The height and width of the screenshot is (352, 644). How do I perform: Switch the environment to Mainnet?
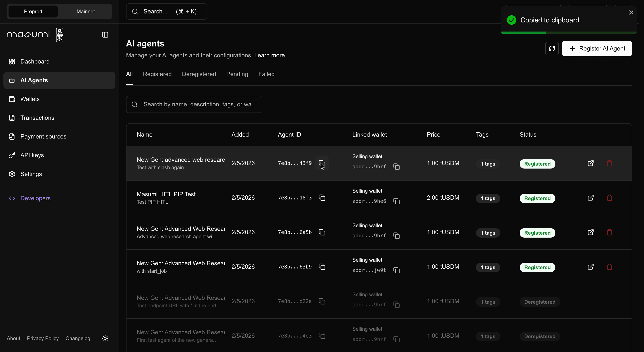[85, 12]
